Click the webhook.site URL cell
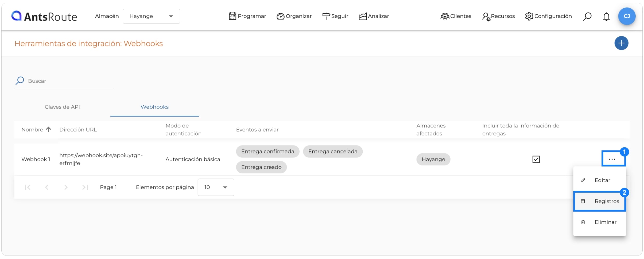Viewport: 644px width, 259px height. (101, 159)
